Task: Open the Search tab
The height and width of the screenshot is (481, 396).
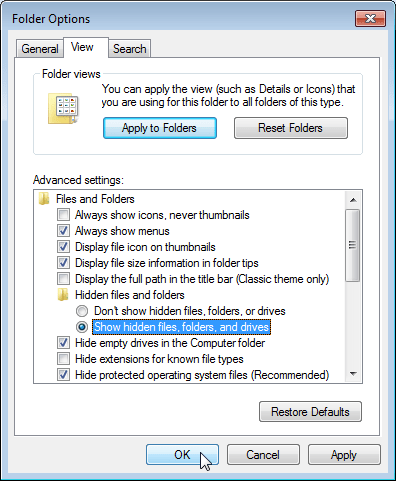Action: tap(130, 49)
